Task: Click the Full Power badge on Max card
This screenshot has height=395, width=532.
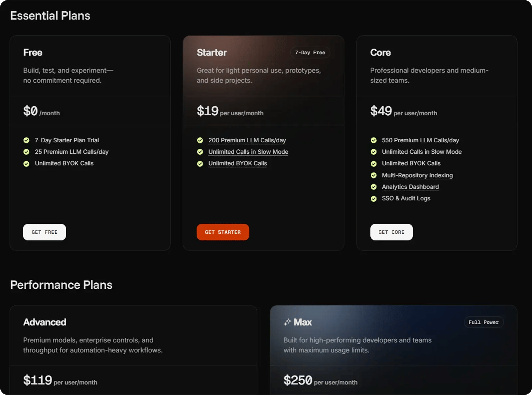Action: click(x=483, y=322)
